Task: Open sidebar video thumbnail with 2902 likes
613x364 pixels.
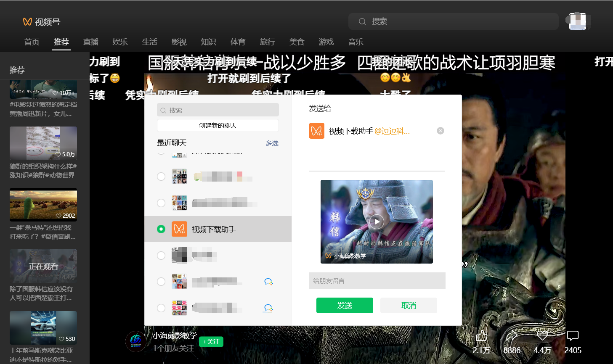Action: point(43,205)
